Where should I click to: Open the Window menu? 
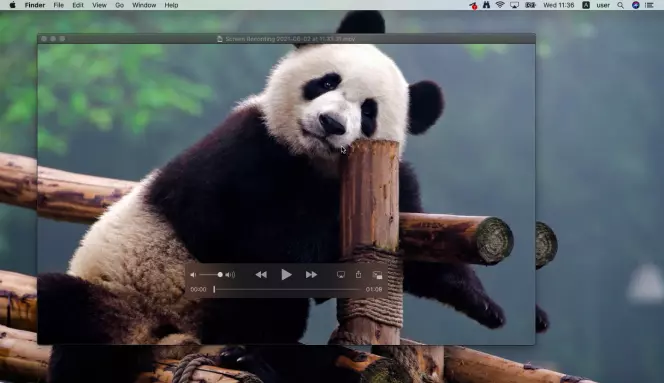pyautogui.click(x=144, y=5)
